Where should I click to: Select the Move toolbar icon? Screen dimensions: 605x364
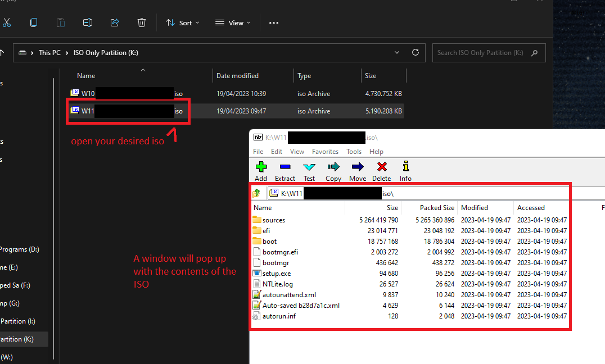(358, 167)
